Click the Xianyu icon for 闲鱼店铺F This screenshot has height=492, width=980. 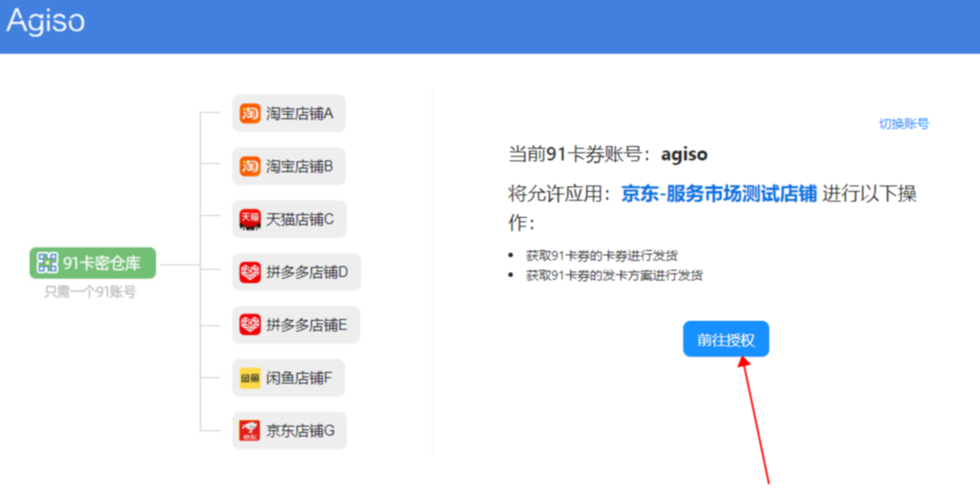250,378
